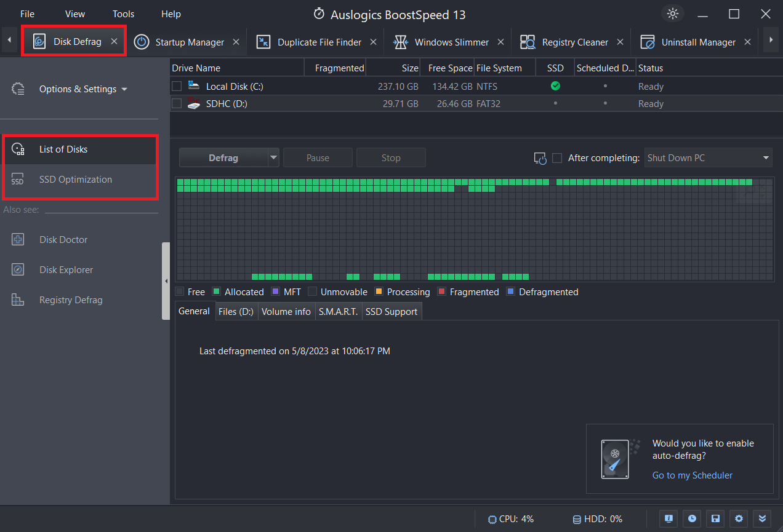Close the Uninstall Manager tab
The height and width of the screenshot is (532, 783).
[747, 42]
